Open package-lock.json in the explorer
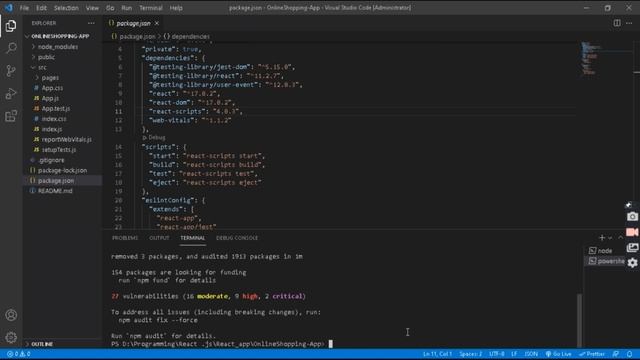 click(62, 170)
